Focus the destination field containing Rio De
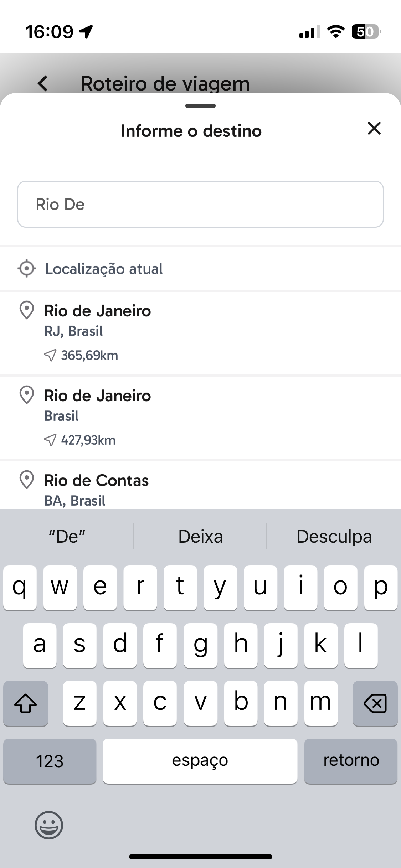 200,204
